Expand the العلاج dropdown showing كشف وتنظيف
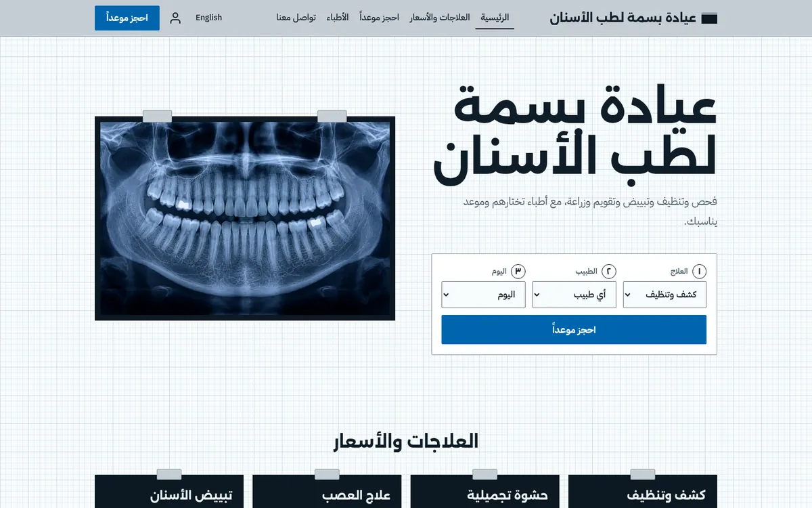Screen dimensions: 812x508 click(x=664, y=295)
